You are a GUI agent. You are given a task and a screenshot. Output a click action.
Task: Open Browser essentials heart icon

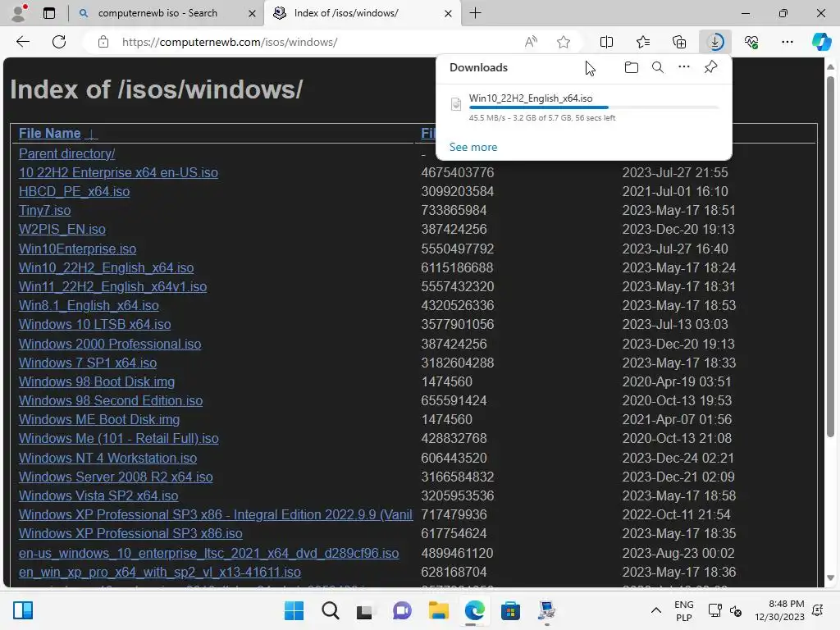tap(751, 42)
